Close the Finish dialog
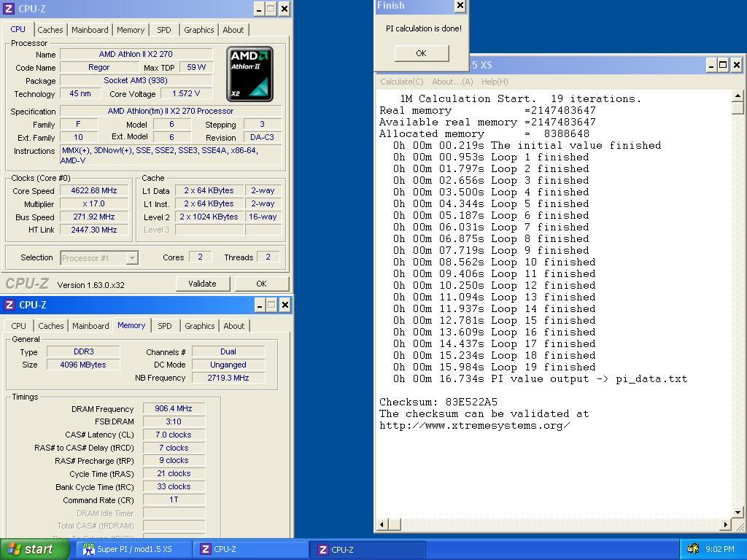This screenshot has height=560, width=747. pos(460,6)
